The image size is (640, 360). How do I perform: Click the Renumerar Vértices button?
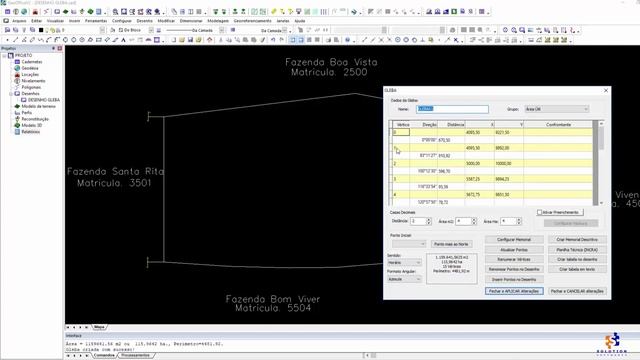[x=514, y=259]
